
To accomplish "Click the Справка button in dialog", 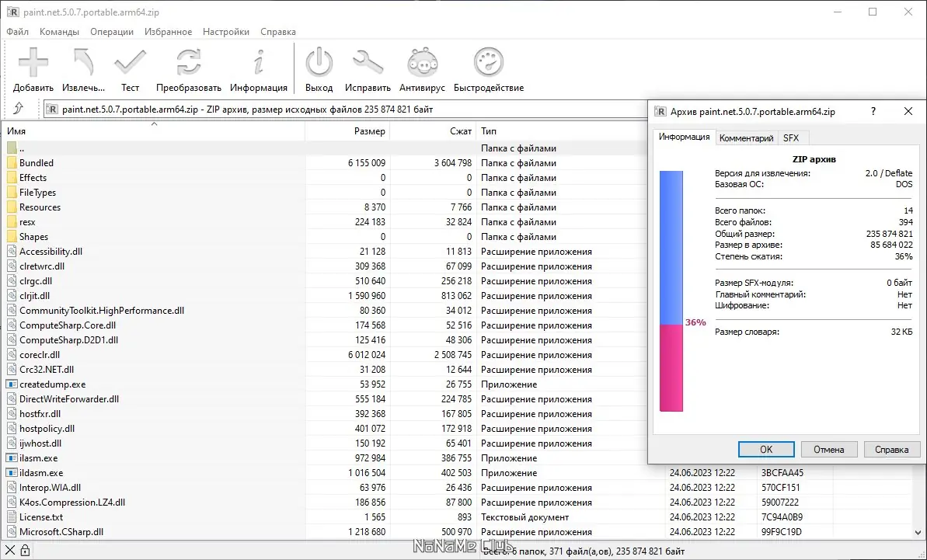I will pyautogui.click(x=891, y=450).
